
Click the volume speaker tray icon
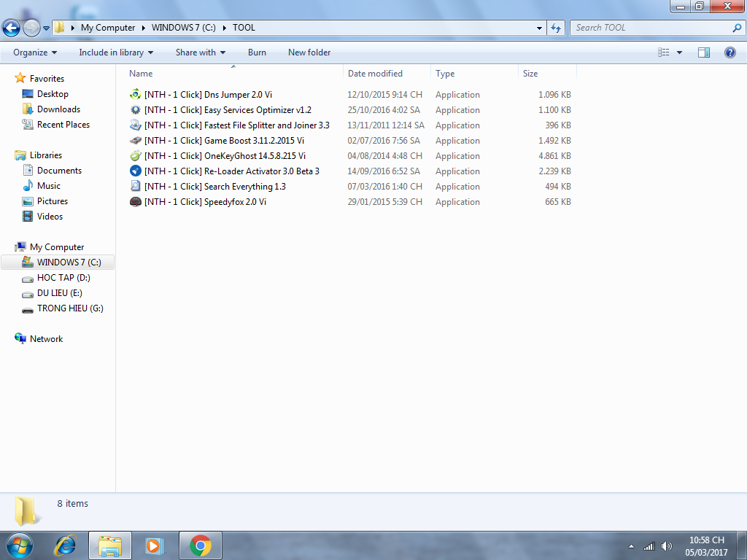click(x=667, y=546)
